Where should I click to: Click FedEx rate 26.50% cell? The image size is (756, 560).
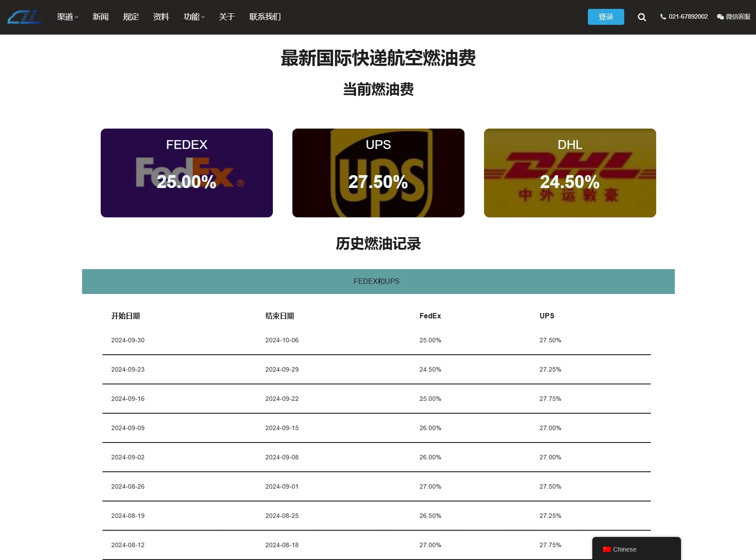(430, 516)
